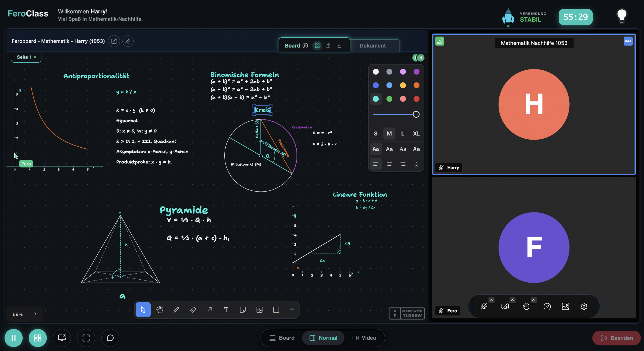Change the video background image
The height and width of the screenshot is (351, 644).
tap(566, 306)
